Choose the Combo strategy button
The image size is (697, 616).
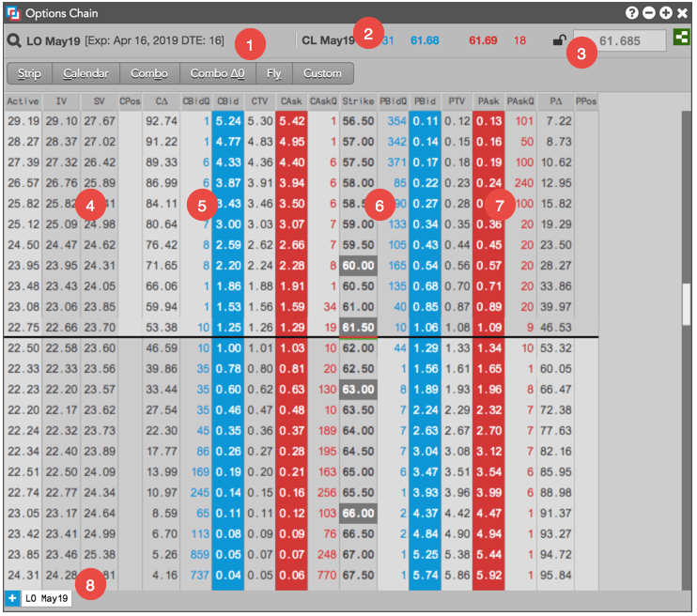(149, 73)
